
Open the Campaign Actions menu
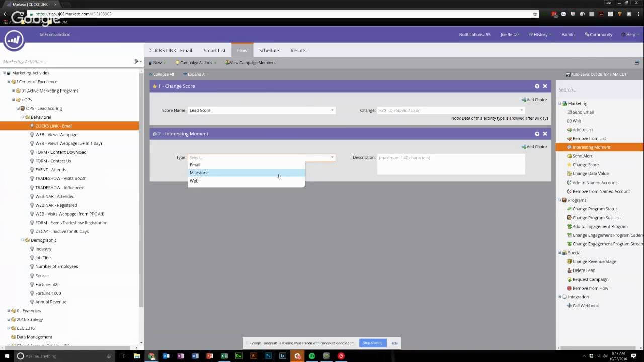196,63
